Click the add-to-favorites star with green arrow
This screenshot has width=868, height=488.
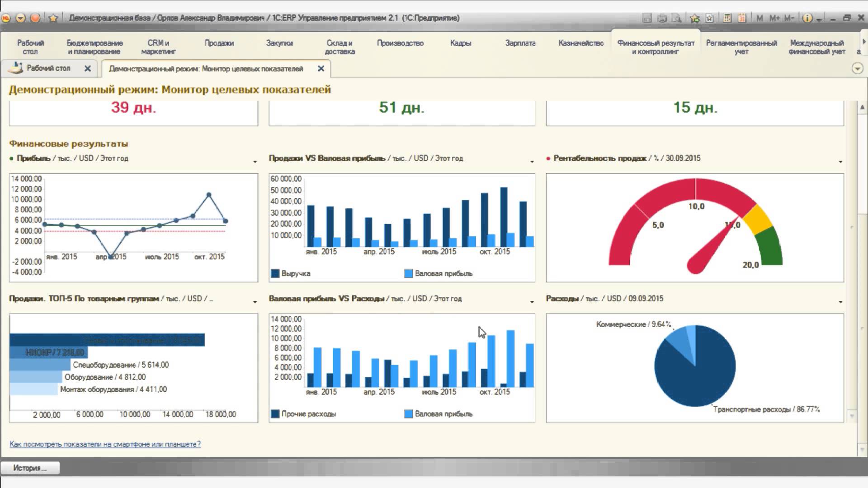(x=695, y=18)
